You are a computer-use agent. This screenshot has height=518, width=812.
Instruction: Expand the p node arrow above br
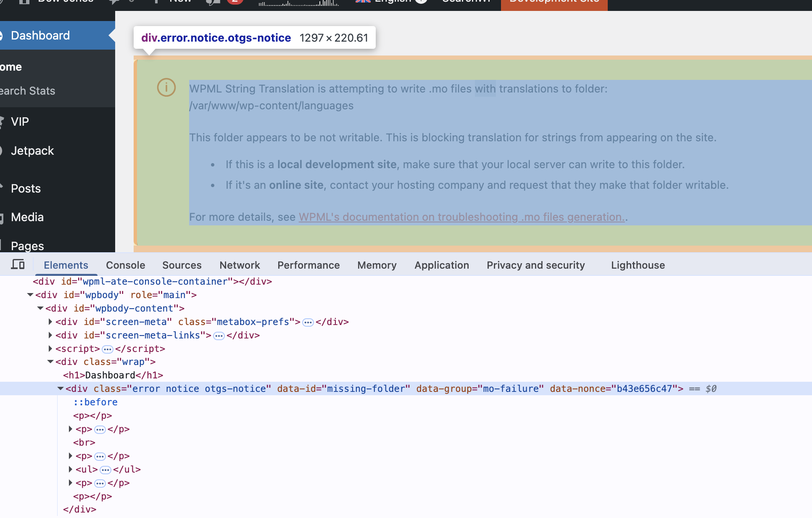point(71,429)
